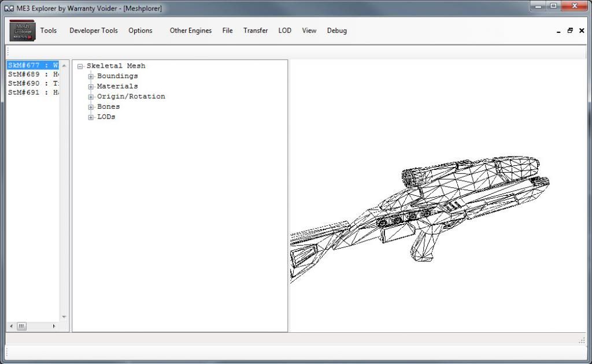The image size is (592, 364).
Task: Open the Options menu
Action: [140, 31]
